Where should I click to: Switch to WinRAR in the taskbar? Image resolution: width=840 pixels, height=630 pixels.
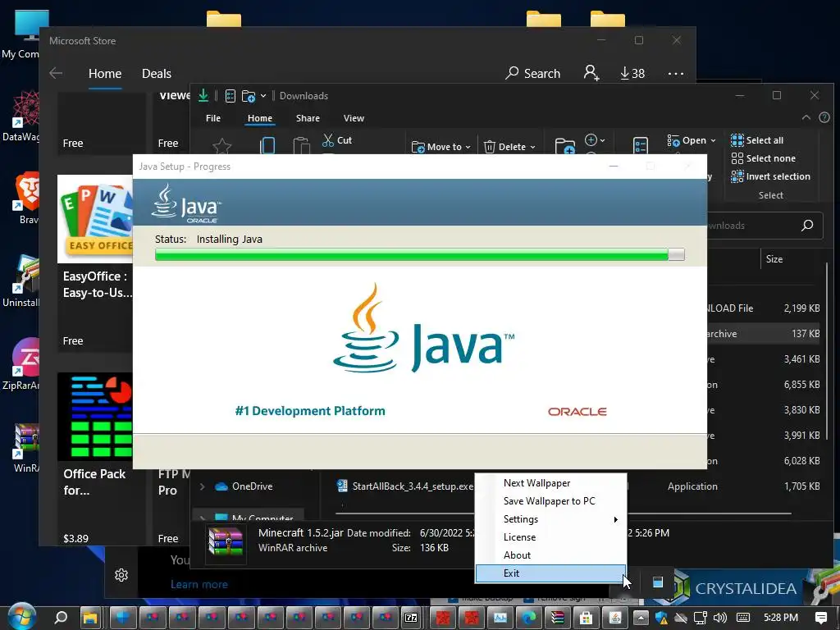click(558, 618)
